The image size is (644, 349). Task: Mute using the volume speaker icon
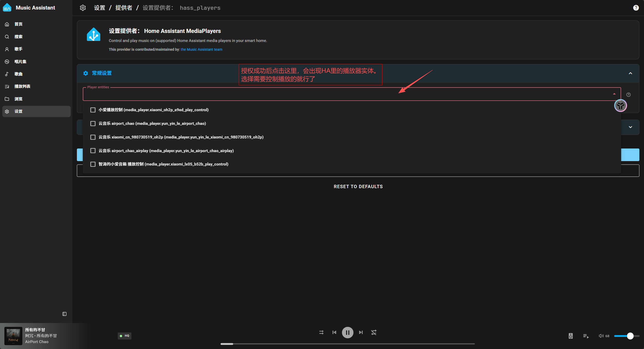click(601, 336)
